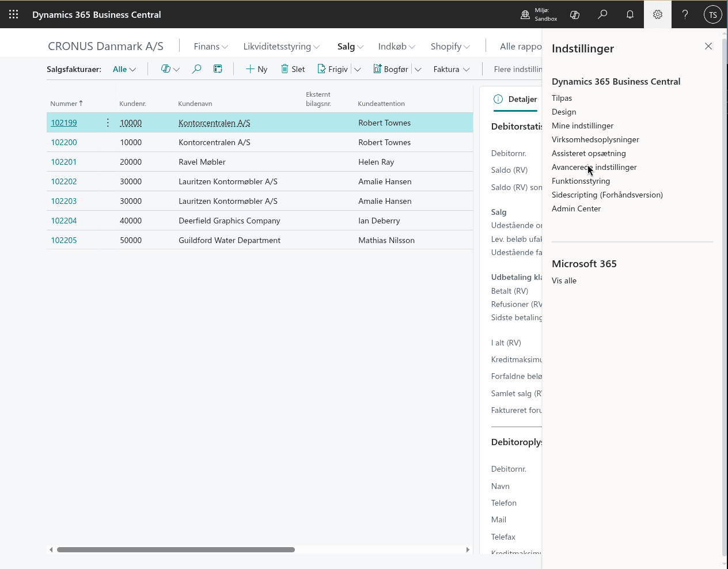Close the Indstillinger panel
This screenshot has height=569, width=728.
point(708,46)
